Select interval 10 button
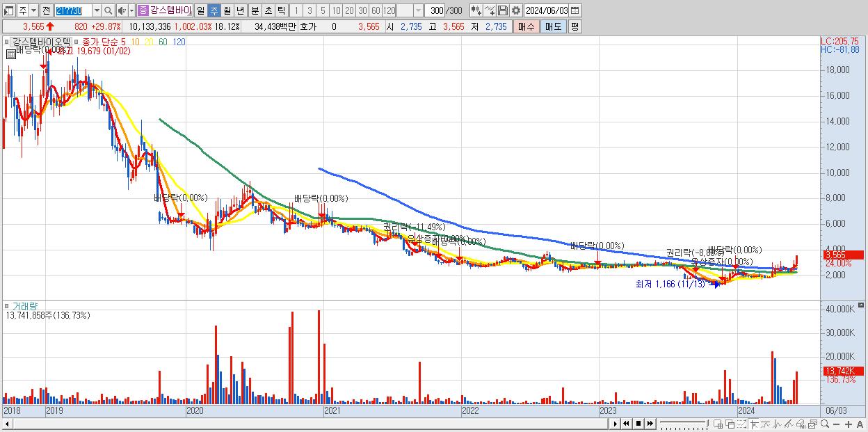The height and width of the screenshot is (432, 868). pyautogui.click(x=336, y=10)
